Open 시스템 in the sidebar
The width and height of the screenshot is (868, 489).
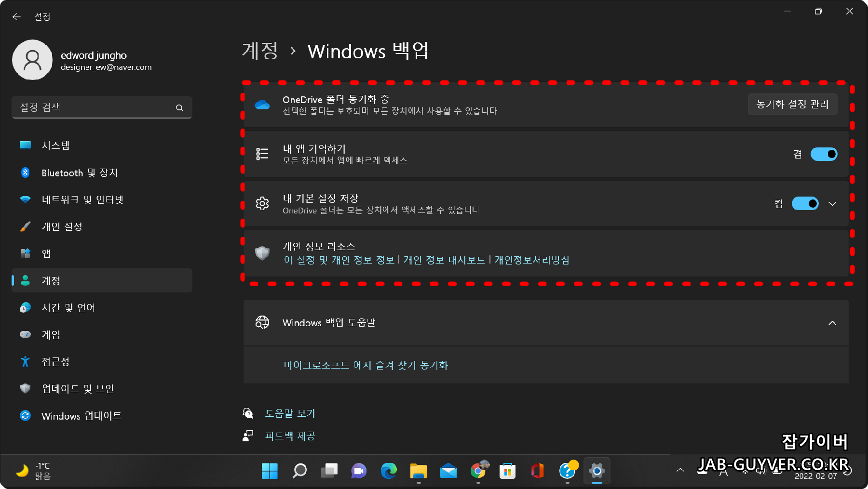click(x=102, y=145)
